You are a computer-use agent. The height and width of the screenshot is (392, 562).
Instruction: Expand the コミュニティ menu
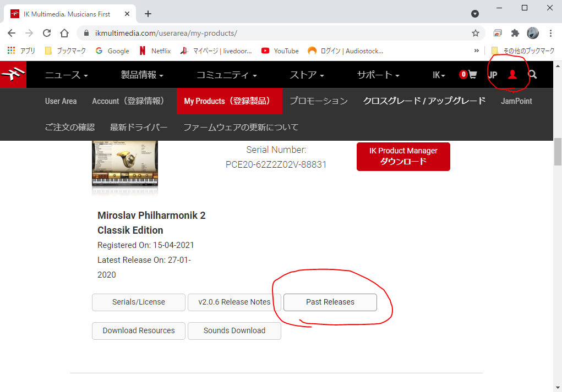[227, 75]
